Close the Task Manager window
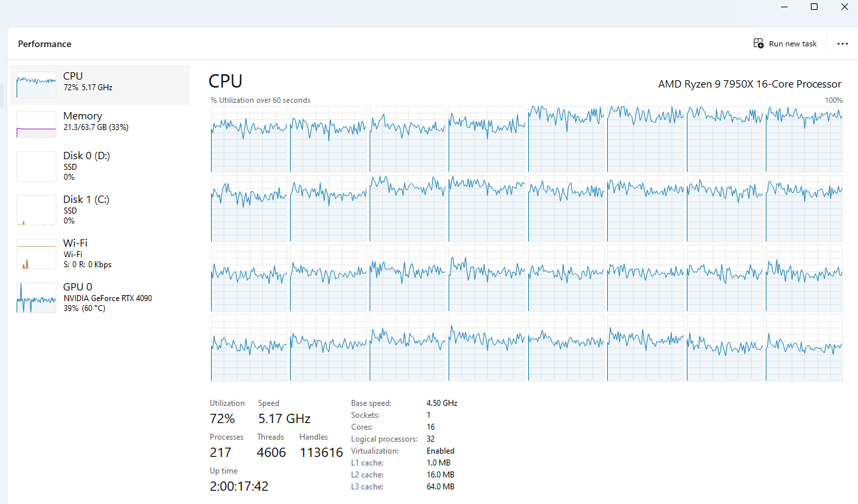Screen dimensions: 858x504 pos(844,7)
